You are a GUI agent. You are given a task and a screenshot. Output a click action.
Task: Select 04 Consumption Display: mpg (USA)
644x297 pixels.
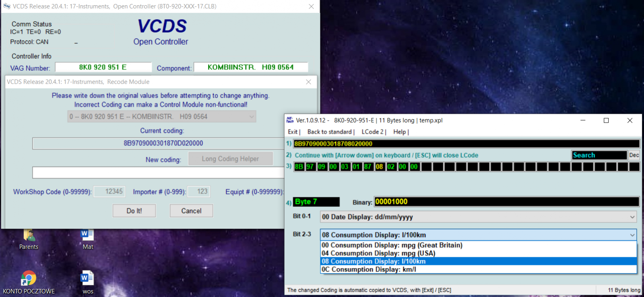click(x=479, y=253)
